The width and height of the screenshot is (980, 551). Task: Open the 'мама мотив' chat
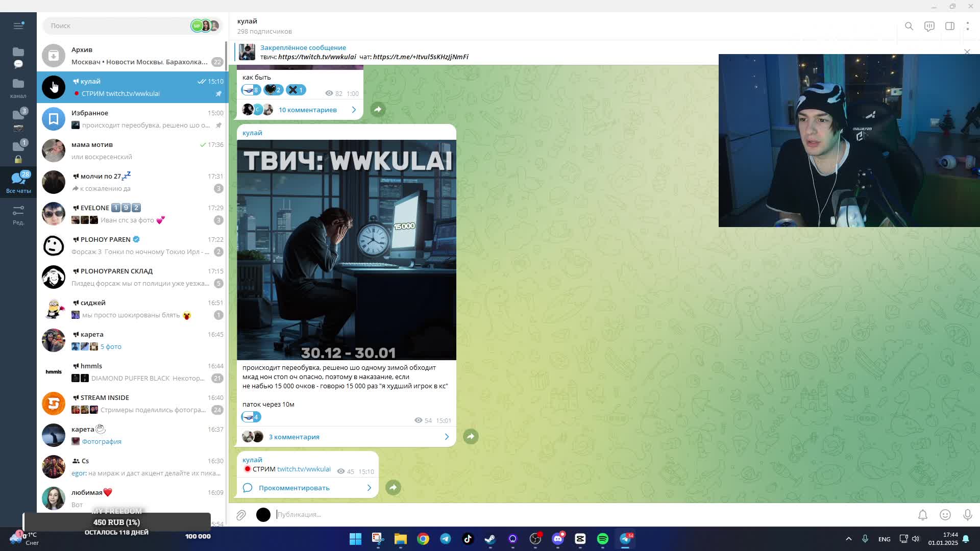click(133, 151)
